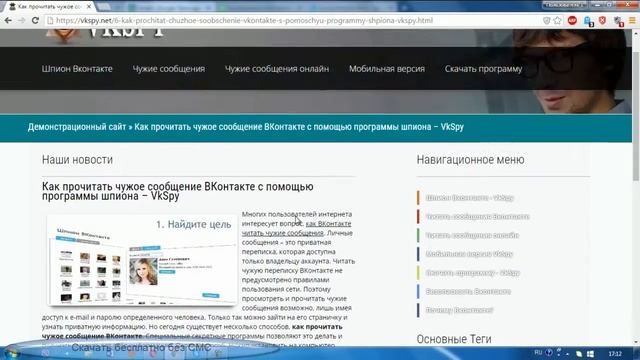Follow 'как ВКонтакте читать чужие сообщения' link

pyautogui.click(x=297, y=228)
